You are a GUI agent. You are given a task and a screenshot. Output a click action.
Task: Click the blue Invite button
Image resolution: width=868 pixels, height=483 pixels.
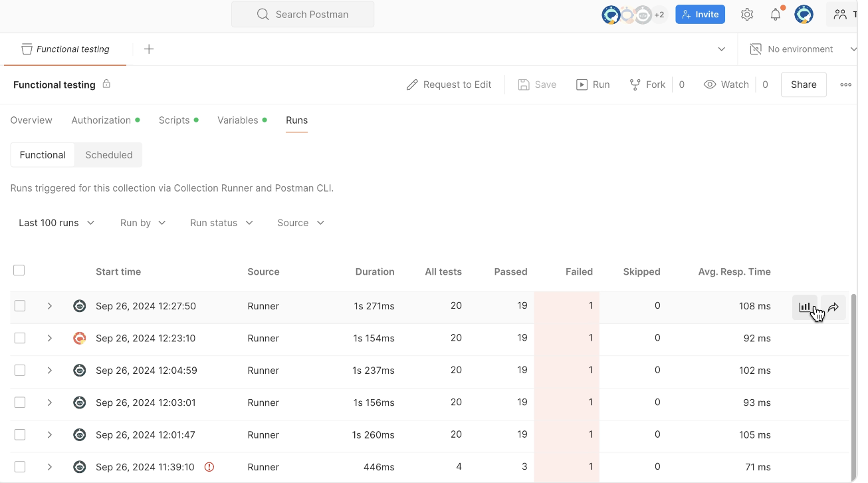[700, 15]
